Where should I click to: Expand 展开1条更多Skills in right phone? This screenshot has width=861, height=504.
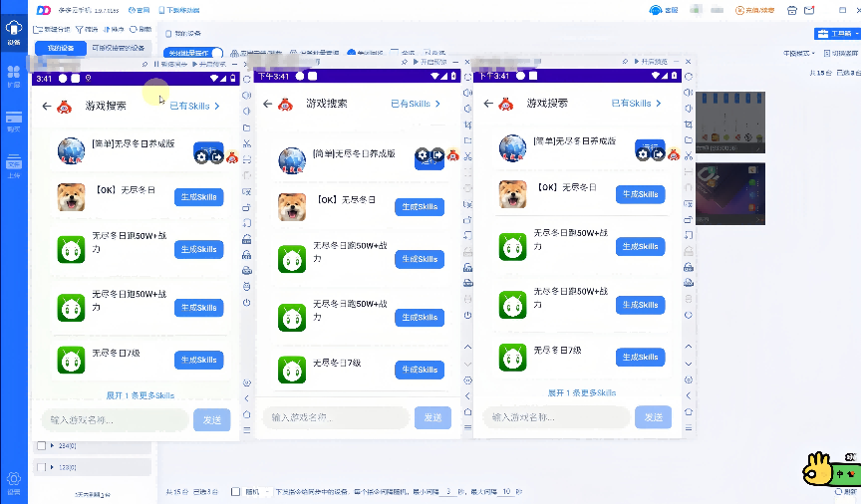tap(582, 393)
